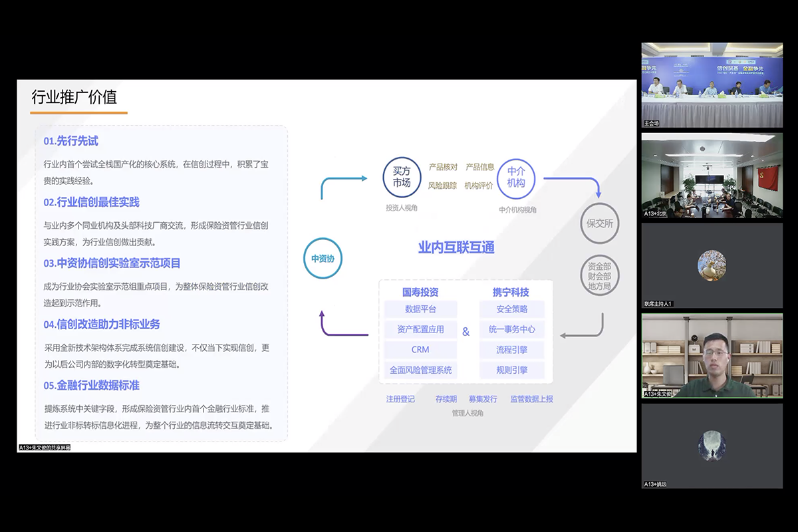
Task: Click the 监管数据上报 label
Action: click(531, 399)
